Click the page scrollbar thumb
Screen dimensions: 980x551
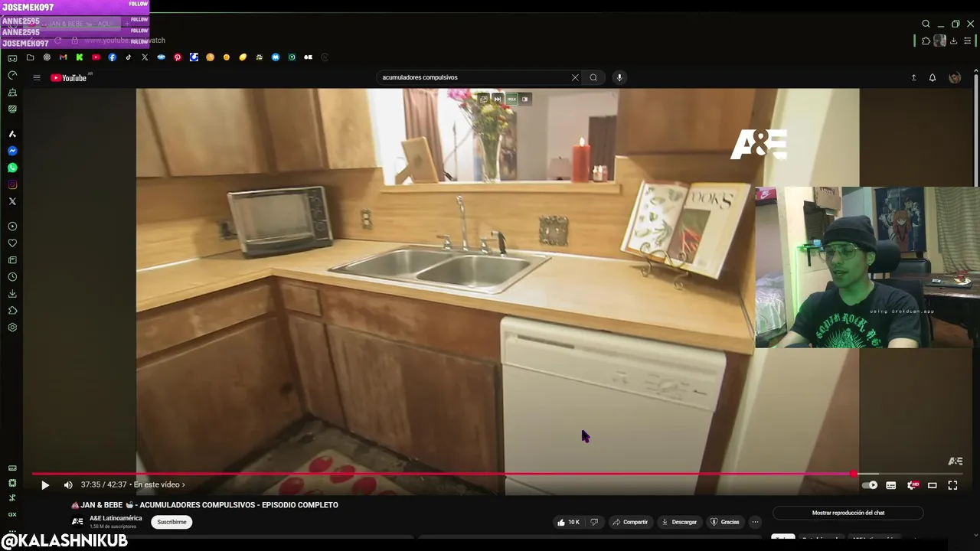tap(975, 129)
